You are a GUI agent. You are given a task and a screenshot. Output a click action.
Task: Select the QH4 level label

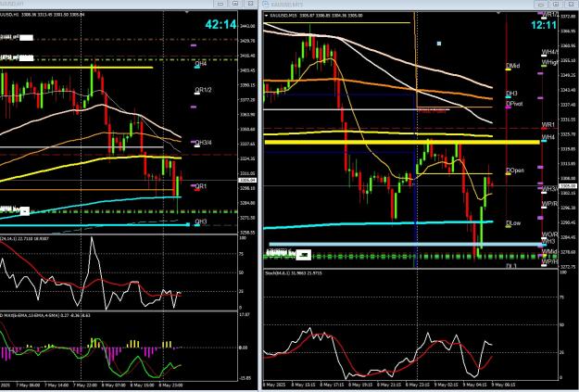pos(200,64)
